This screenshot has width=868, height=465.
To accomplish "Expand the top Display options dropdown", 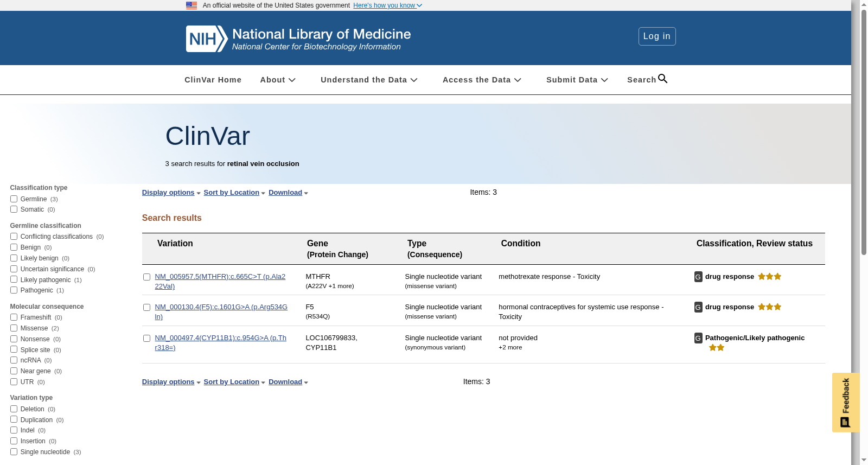I will [x=171, y=193].
